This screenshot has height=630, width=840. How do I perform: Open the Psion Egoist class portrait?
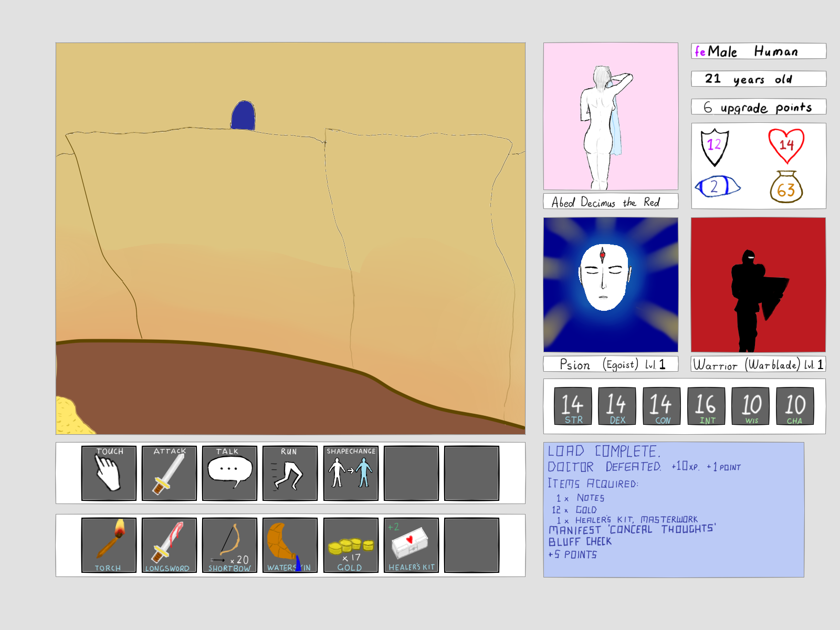click(611, 285)
